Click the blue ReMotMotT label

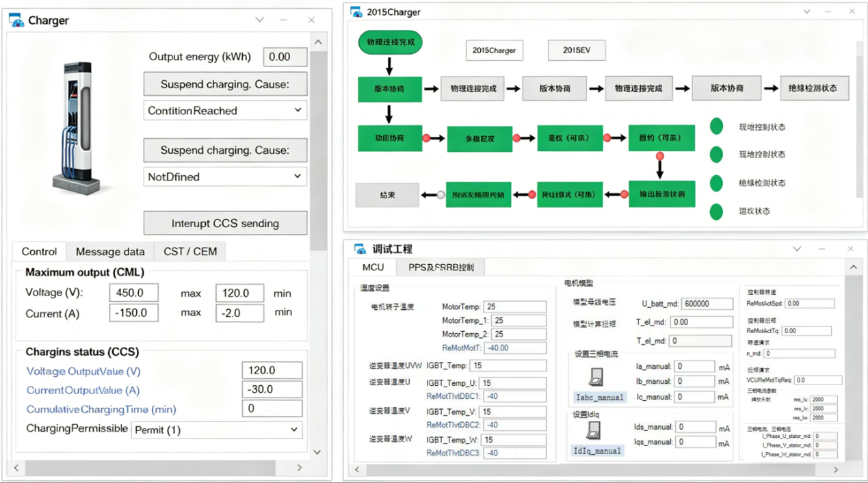click(x=462, y=348)
